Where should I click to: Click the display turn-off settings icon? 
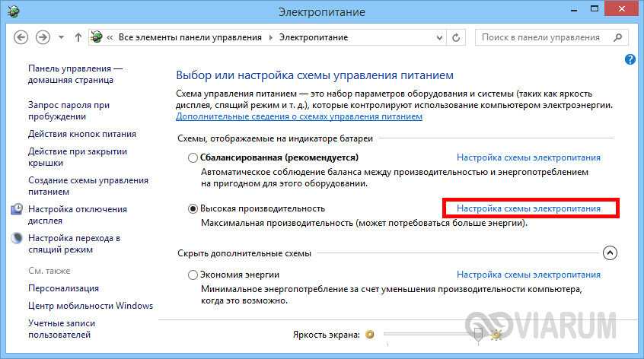(18, 209)
